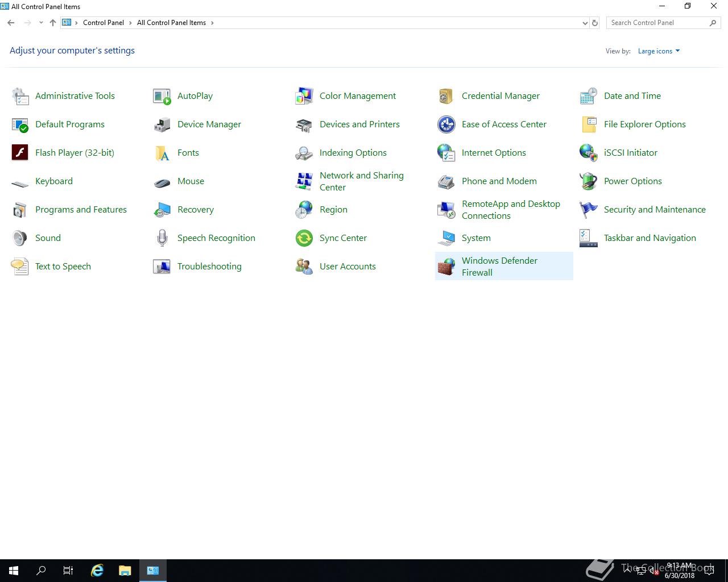Launch Internet Explorer from the taskbar
Viewport: 728px width, 582px height.
tap(97, 571)
